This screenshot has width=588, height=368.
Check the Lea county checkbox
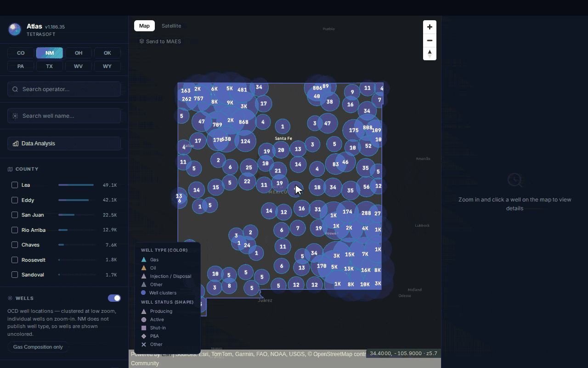[15, 185]
